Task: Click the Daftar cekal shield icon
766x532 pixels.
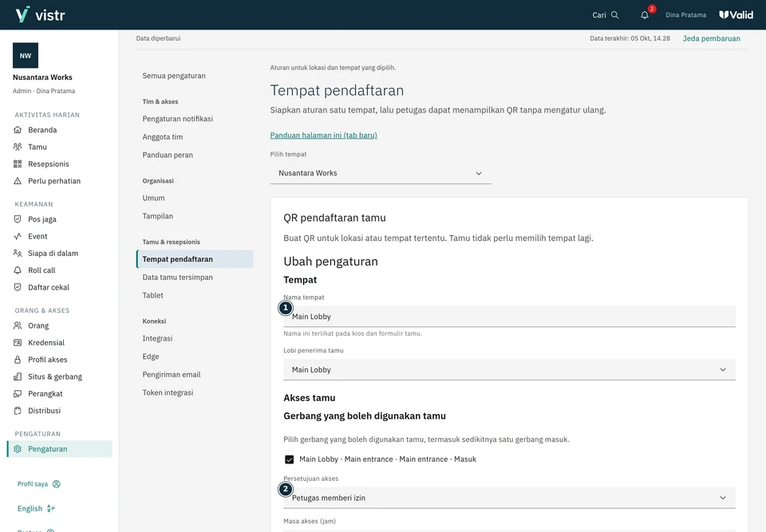Action: point(18,288)
